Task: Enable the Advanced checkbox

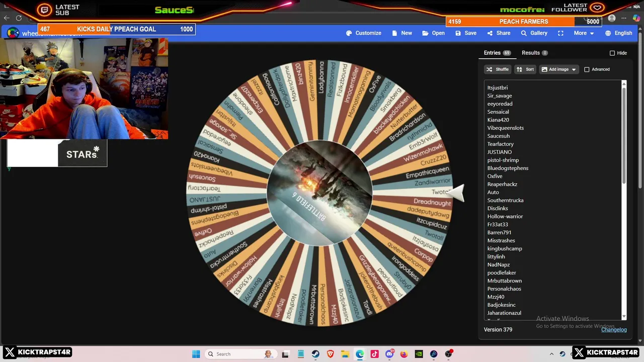Action: pyautogui.click(x=587, y=69)
